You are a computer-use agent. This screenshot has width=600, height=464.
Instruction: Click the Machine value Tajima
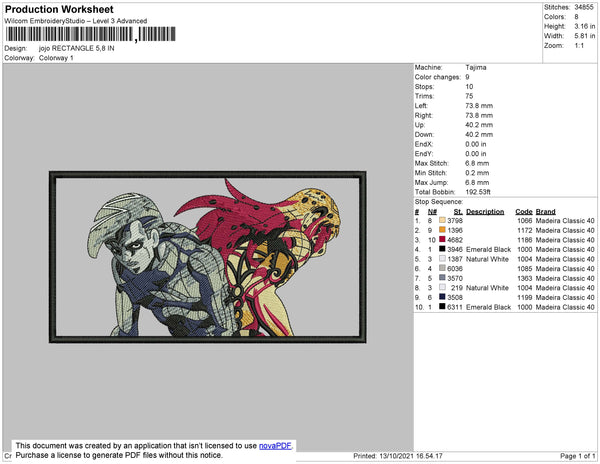click(x=476, y=67)
